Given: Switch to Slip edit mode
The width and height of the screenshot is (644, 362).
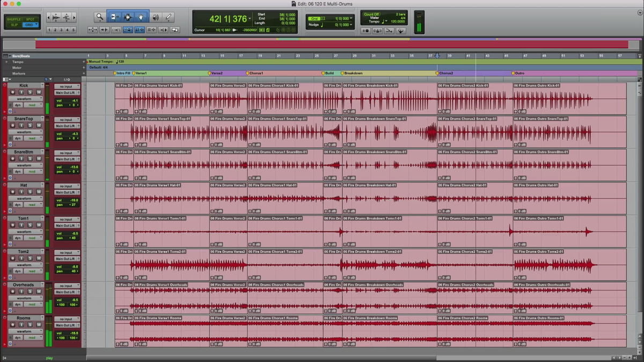Looking at the screenshot, I should 14,25.
